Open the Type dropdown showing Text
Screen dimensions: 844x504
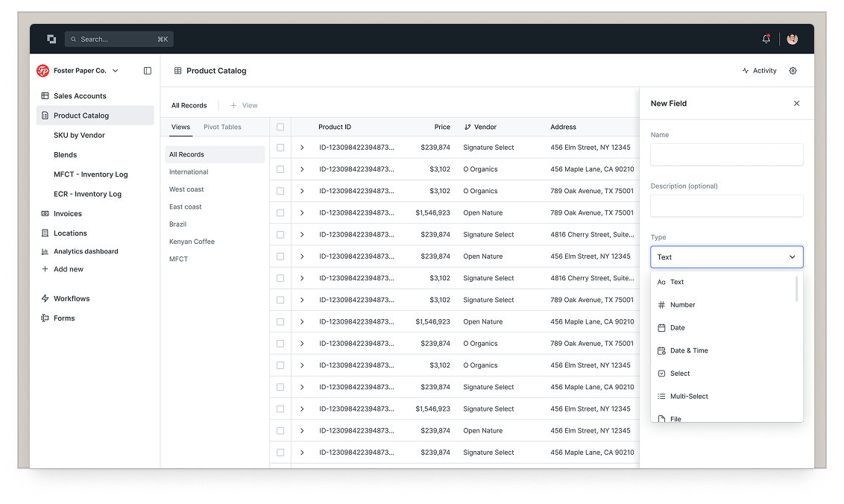(x=726, y=257)
